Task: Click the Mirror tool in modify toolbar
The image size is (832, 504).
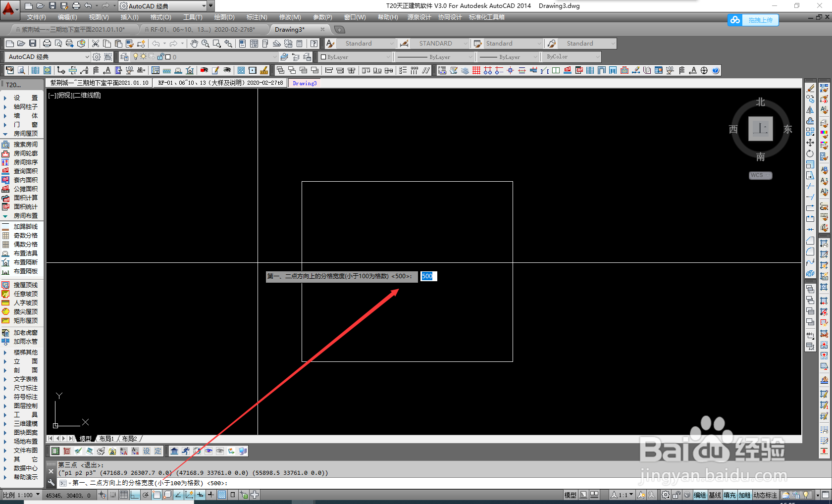Action: pos(810,110)
